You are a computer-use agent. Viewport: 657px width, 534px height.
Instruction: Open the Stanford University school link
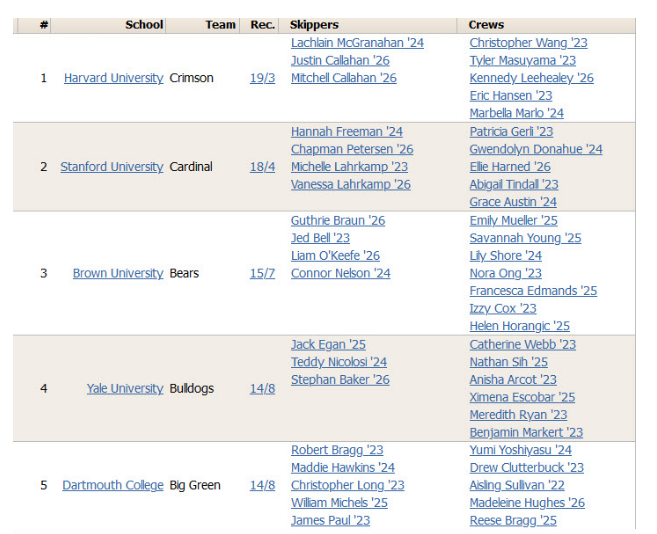pos(112,167)
